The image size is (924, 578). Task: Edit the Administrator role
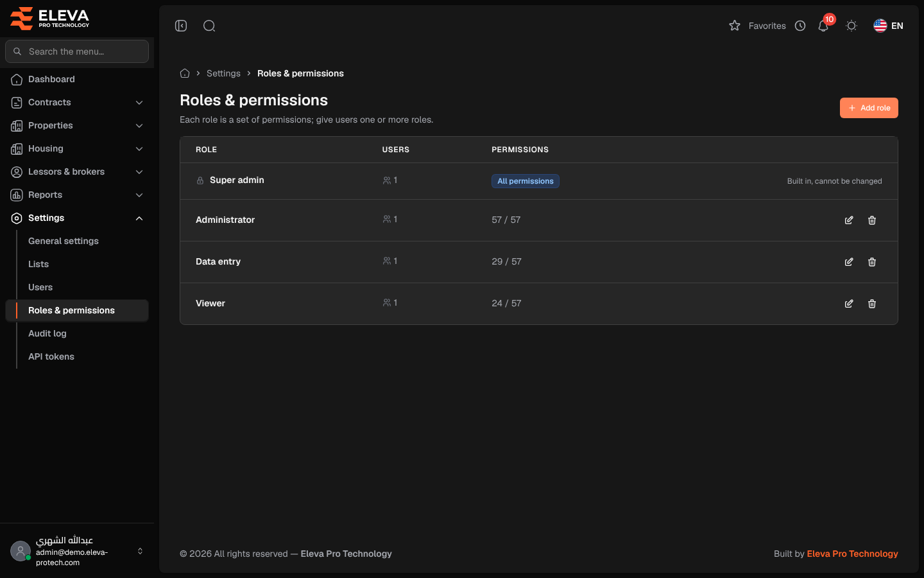click(849, 220)
